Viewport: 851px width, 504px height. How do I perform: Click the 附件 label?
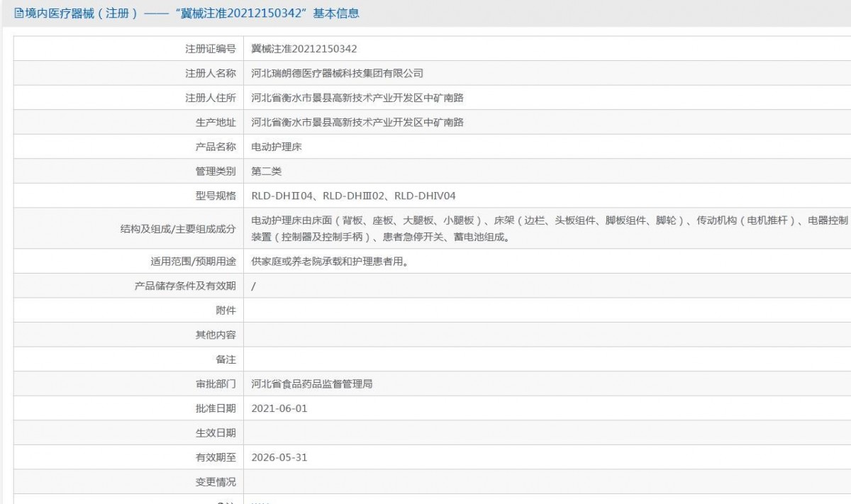(226, 310)
